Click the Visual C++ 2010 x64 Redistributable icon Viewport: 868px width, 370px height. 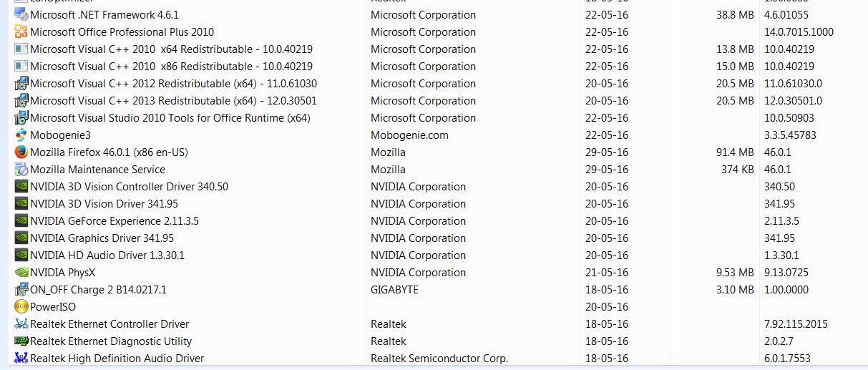tap(21, 49)
